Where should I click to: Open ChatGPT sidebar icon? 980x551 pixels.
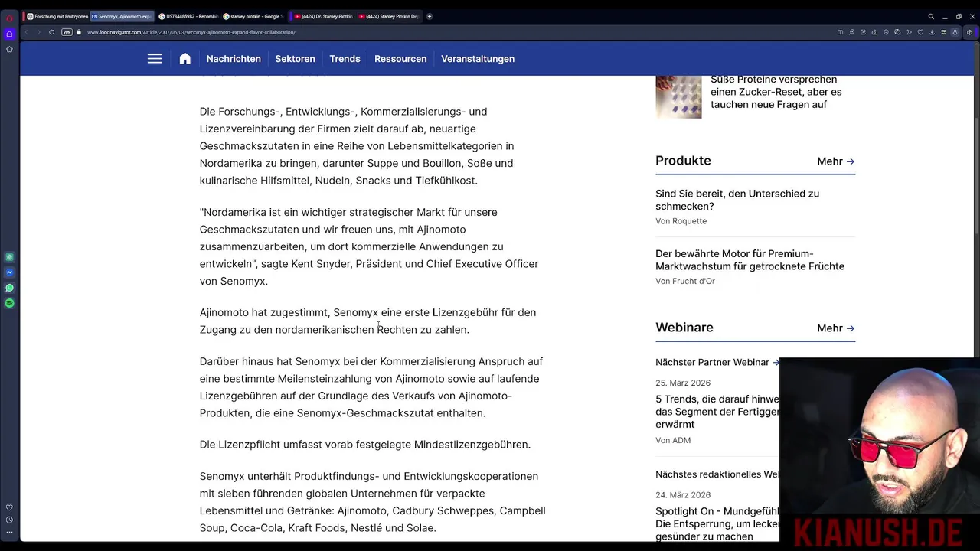[x=9, y=257]
